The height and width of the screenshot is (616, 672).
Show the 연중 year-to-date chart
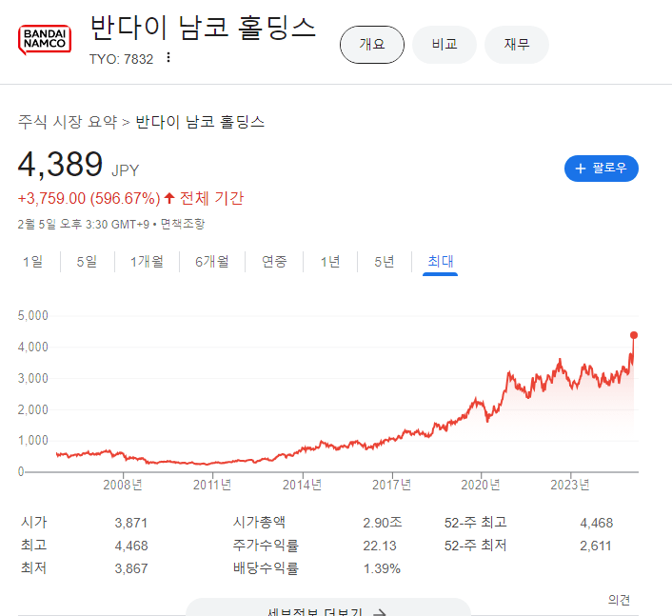click(x=274, y=262)
